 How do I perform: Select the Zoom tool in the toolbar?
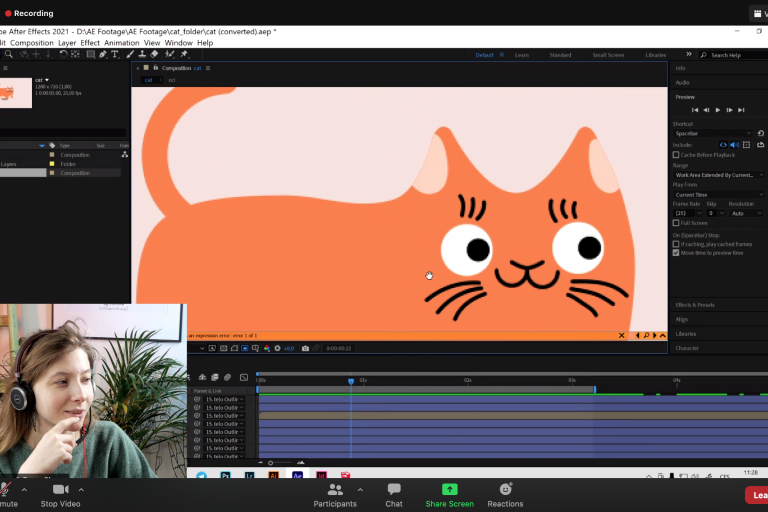(x=9, y=54)
